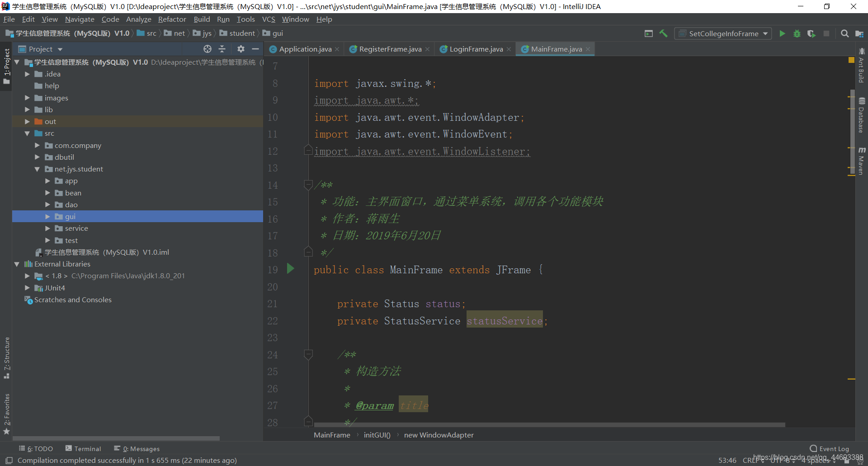
Task: Fold the class Javadoc comment at line 14
Action: tap(308, 185)
